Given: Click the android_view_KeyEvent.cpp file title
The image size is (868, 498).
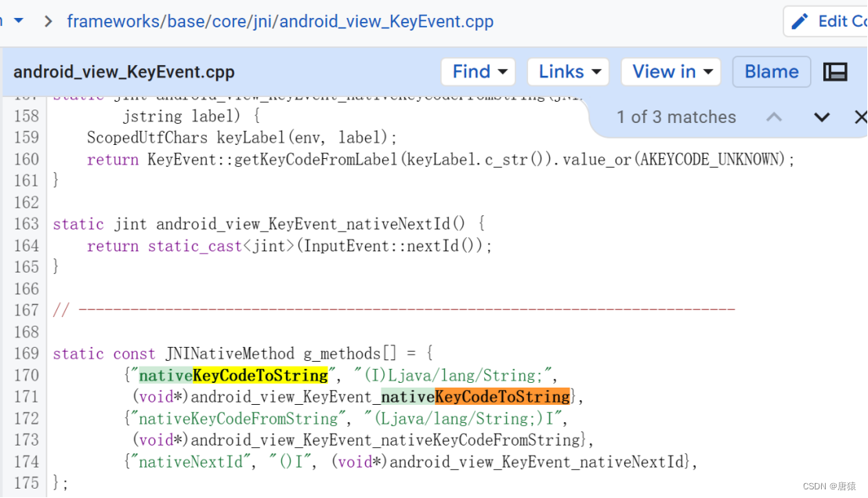Looking at the screenshot, I should click(x=124, y=72).
